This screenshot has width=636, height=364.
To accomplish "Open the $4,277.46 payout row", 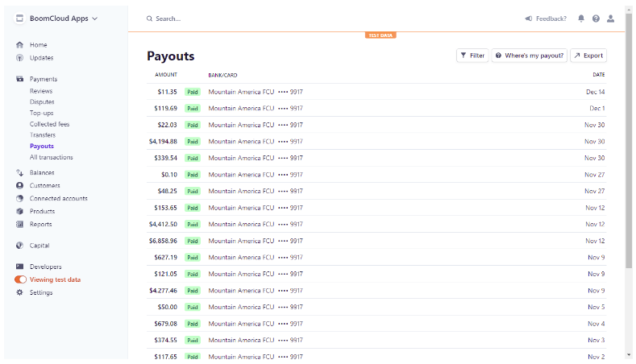I will [x=376, y=291].
